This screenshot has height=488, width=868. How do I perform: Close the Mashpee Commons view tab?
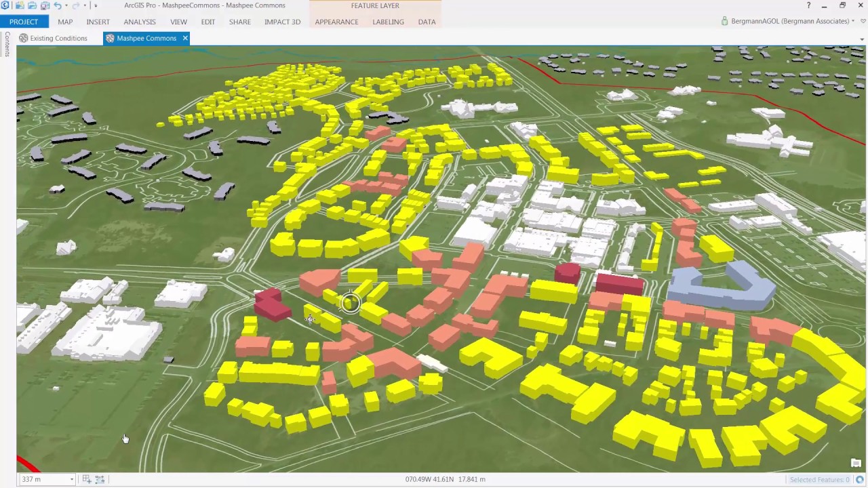pyautogui.click(x=184, y=38)
